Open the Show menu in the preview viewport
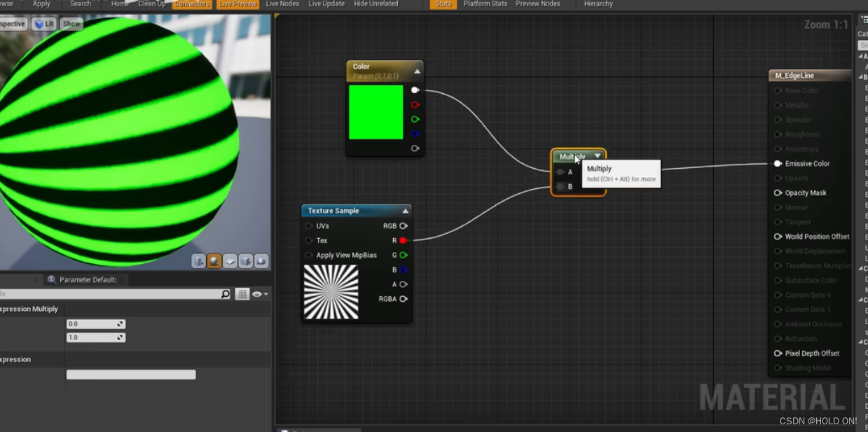This screenshot has height=432, width=868. 71,23
